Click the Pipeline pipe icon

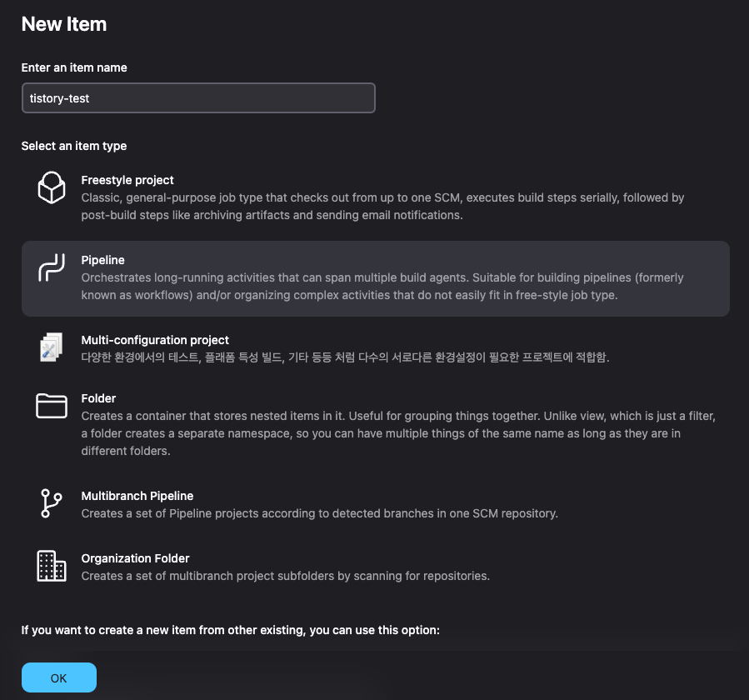[x=52, y=267]
